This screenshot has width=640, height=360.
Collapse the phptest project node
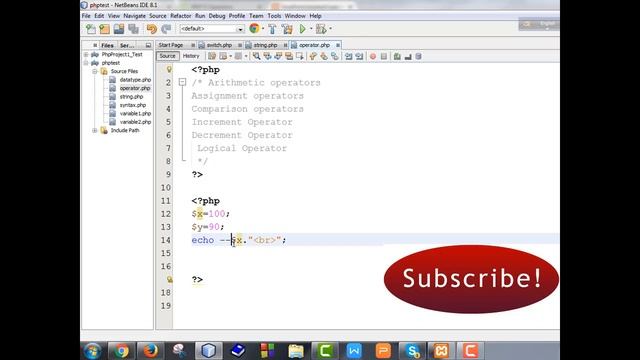pyautogui.click(x=86, y=63)
